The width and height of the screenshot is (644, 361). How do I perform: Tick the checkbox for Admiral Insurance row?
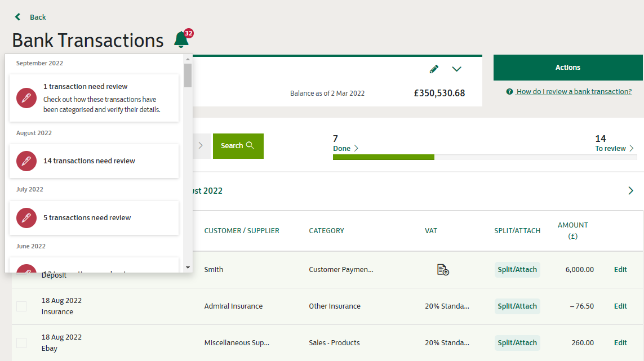tap(21, 306)
